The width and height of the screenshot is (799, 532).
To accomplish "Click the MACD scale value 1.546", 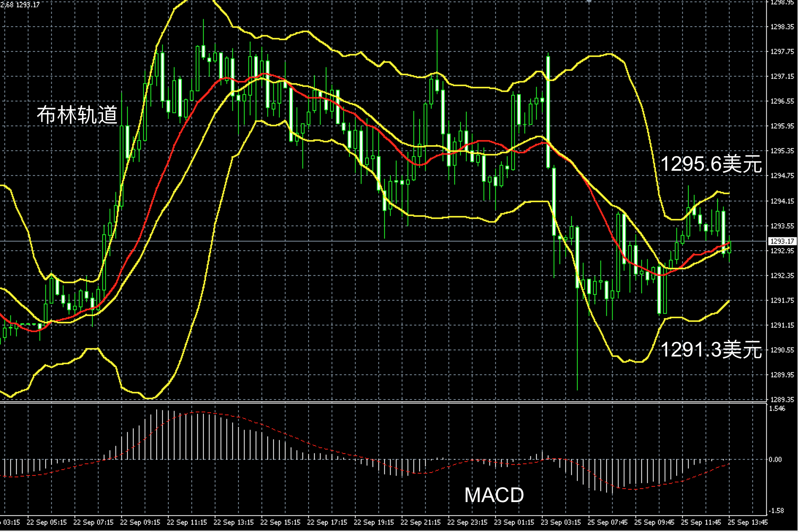I will pos(777,409).
